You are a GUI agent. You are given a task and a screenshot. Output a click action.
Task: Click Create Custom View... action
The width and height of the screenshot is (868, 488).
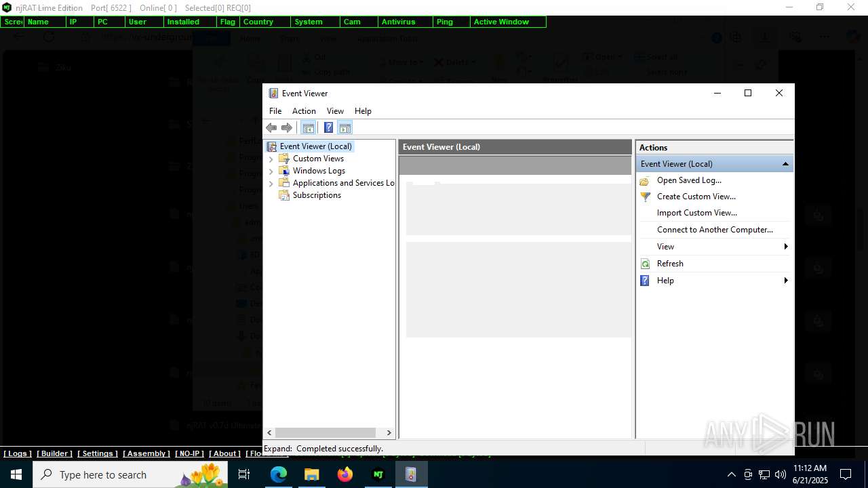tap(696, 197)
